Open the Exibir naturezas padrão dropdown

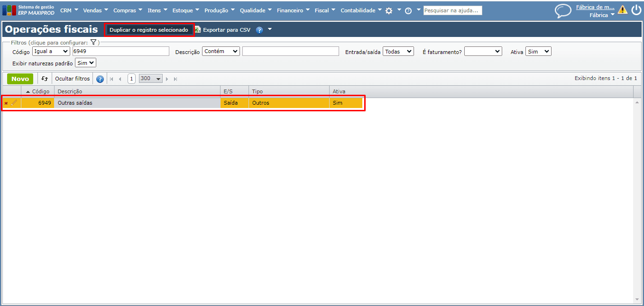tap(85, 63)
